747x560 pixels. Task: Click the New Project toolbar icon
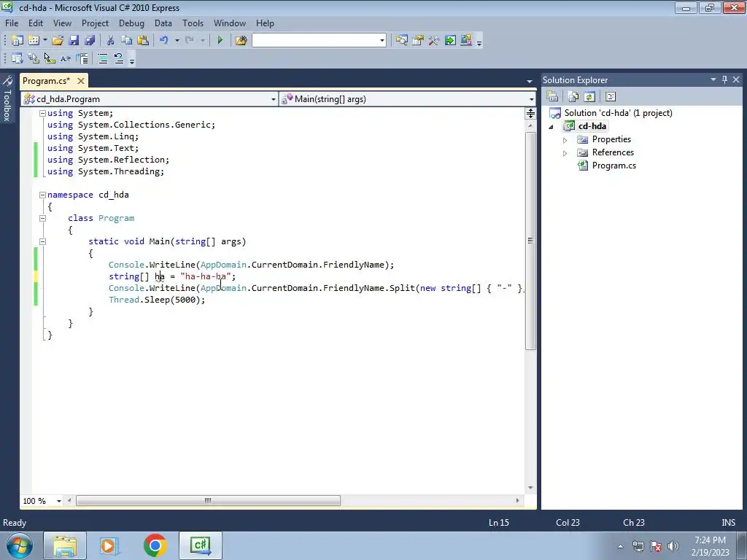[x=18, y=41]
